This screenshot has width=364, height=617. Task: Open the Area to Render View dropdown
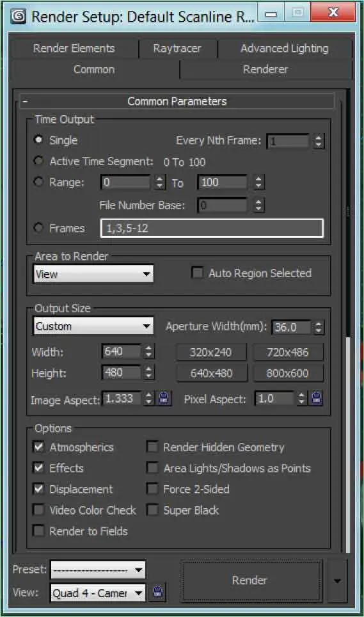93,274
